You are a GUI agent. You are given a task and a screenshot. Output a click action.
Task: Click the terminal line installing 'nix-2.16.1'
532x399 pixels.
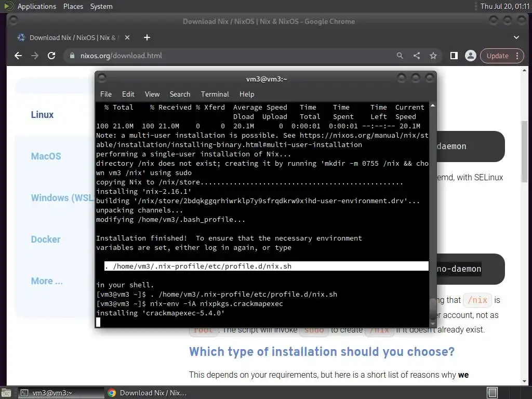(143, 191)
